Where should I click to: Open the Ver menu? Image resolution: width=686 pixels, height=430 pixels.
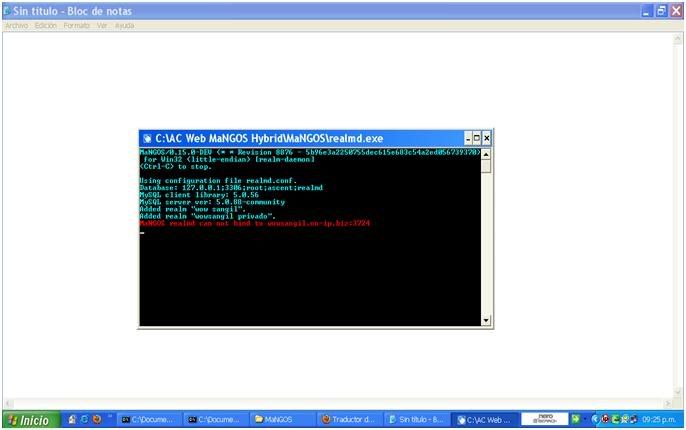[102, 26]
